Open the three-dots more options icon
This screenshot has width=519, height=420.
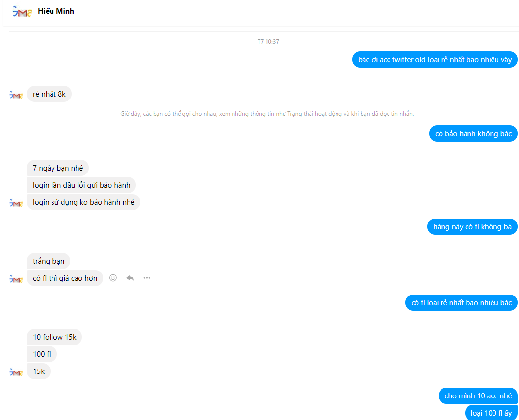click(x=147, y=278)
